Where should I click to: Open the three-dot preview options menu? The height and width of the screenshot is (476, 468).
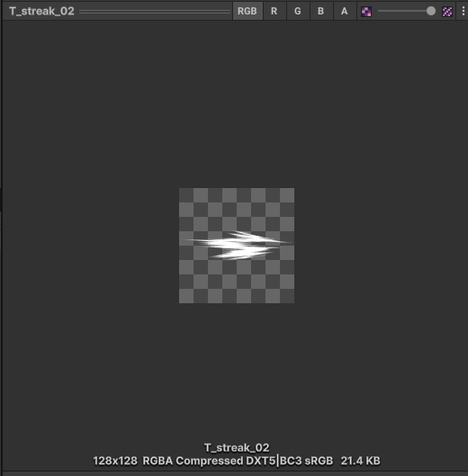click(463, 11)
